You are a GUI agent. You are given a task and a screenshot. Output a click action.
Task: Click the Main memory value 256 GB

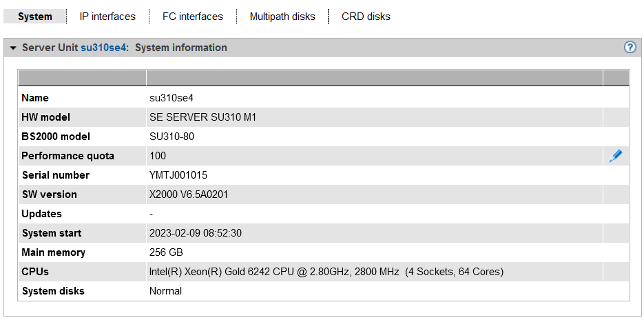[166, 252]
